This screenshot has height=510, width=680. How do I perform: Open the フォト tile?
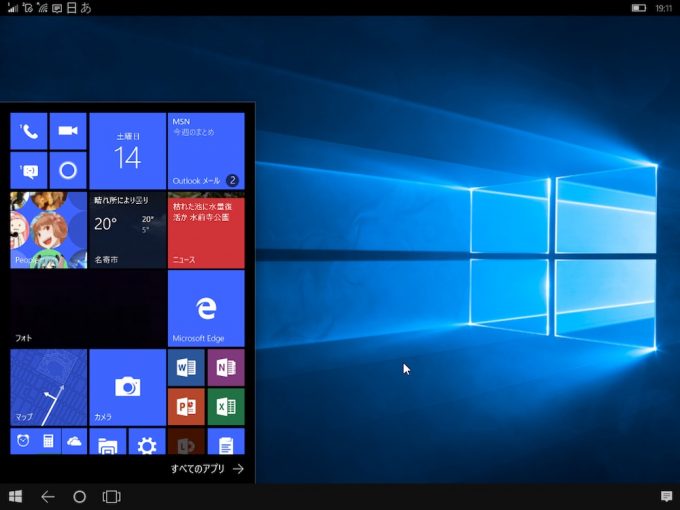point(88,309)
